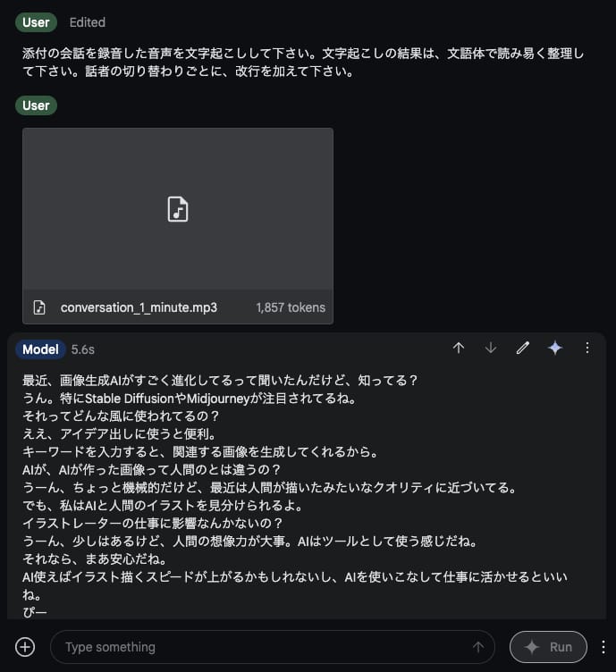Click the transcription text in the model response

point(294,496)
